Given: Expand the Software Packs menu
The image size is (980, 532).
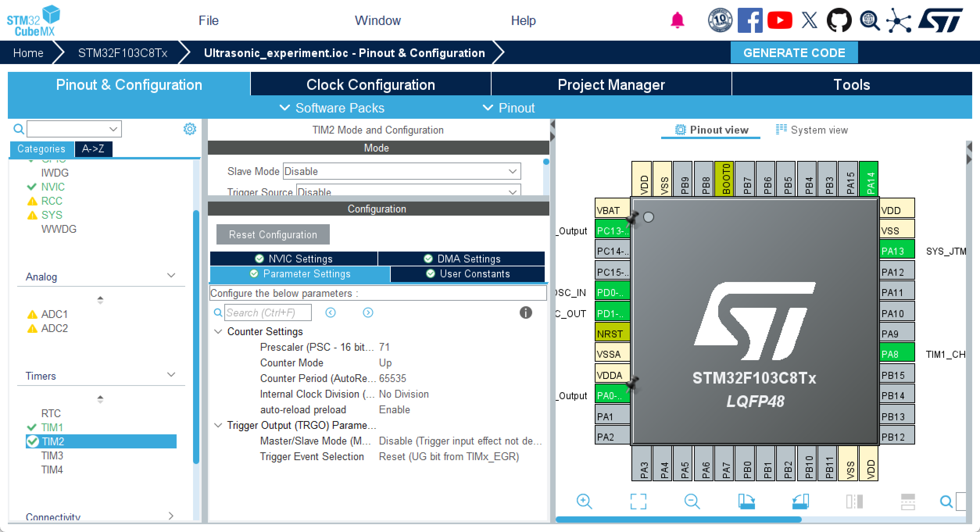Looking at the screenshot, I should pyautogui.click(x=332, y=108).
